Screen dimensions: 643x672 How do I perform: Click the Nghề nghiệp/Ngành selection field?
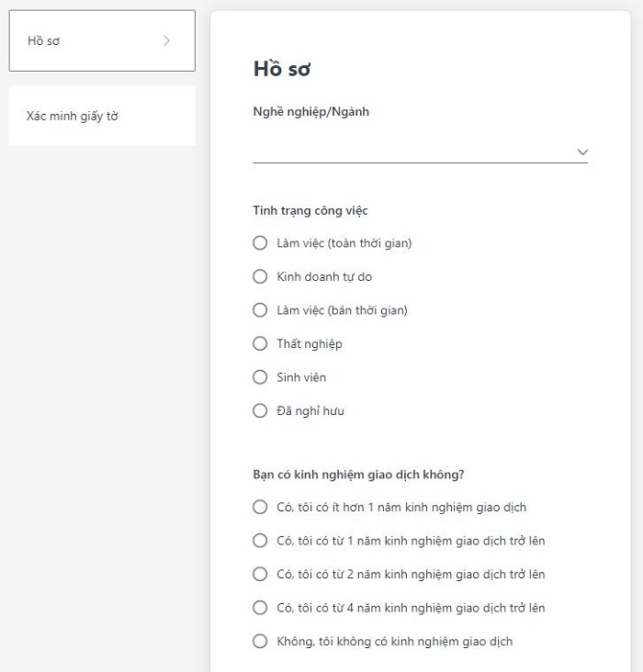(x=413, y=151)
